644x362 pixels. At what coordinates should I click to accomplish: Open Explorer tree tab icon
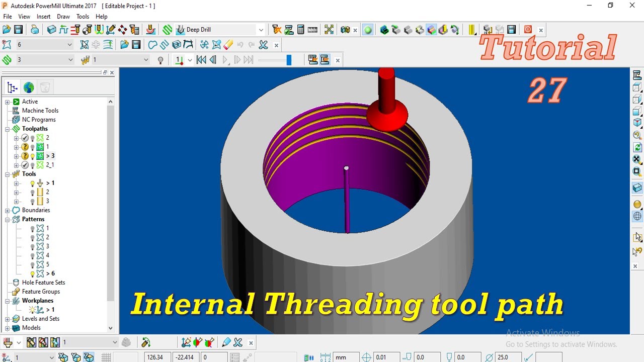13,87
